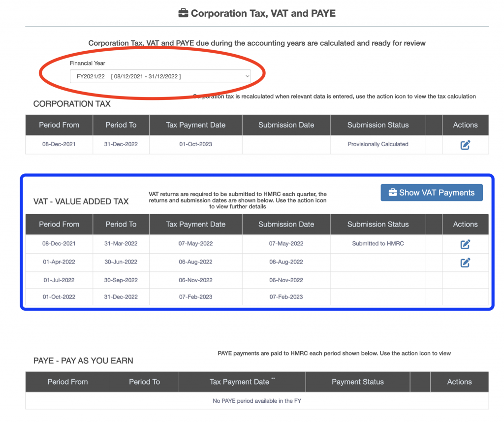
Task: Click Tax Payment Date header in VAT table
Action: pyautogui.click(x=195, y=224)
